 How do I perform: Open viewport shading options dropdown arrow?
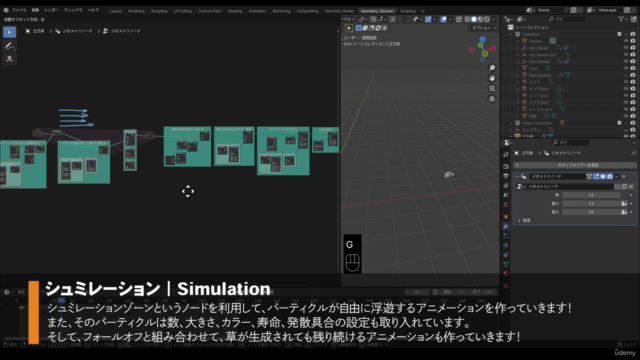pos(493,19)
